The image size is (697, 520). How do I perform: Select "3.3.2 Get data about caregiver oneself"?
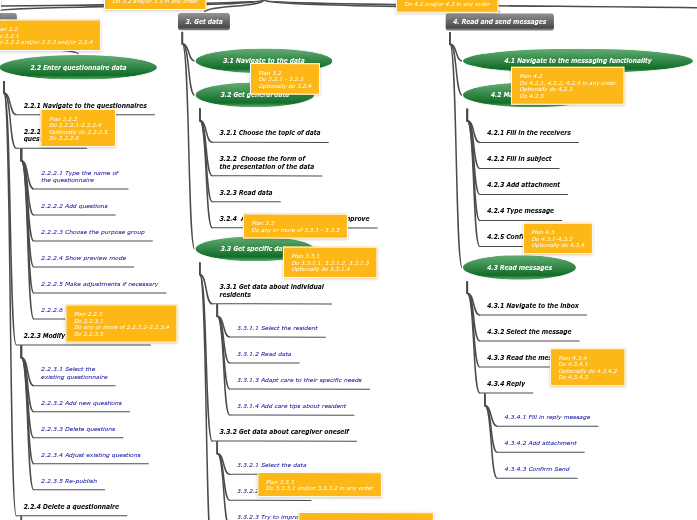pyautogui.click(x=284, y=432)
